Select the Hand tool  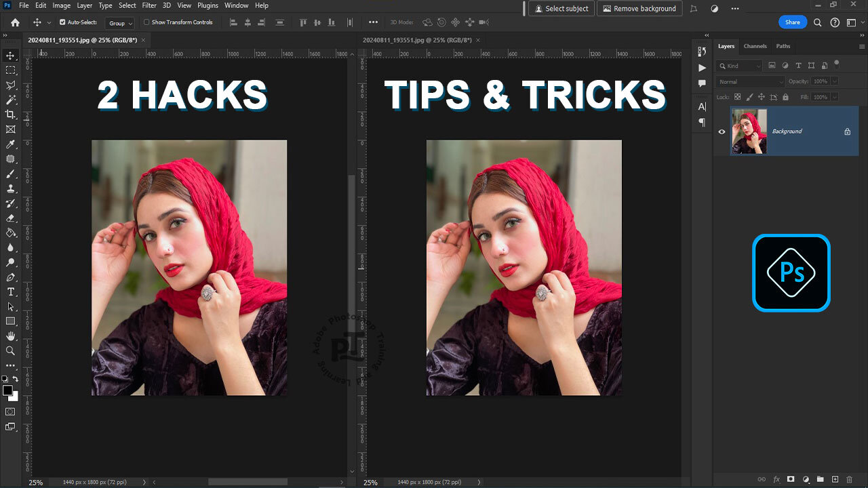coord(10,336)
